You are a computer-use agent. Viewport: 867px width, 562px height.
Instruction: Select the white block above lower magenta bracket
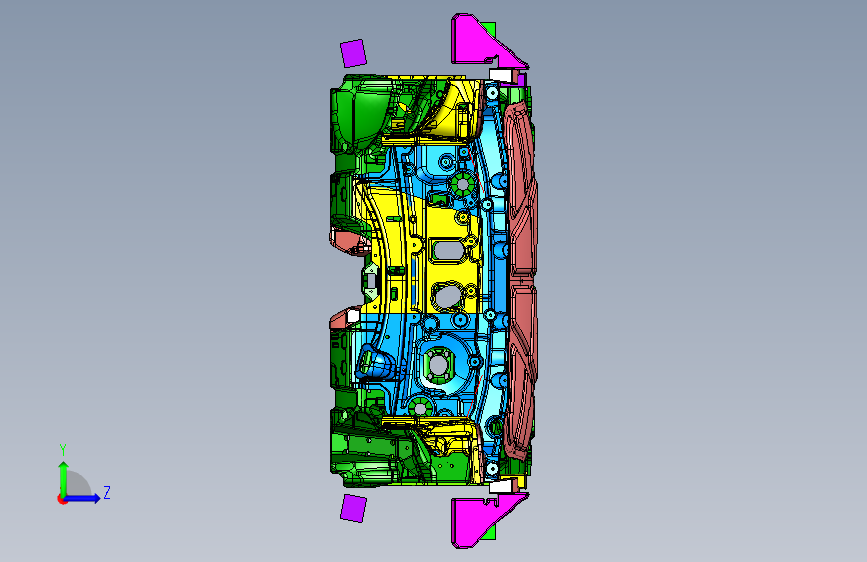tap(500, 486)
